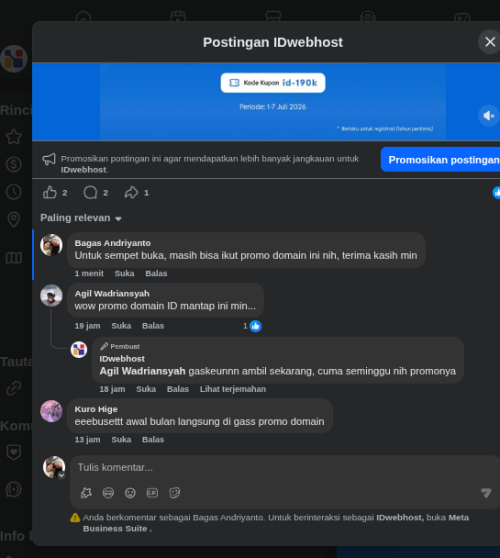500x558 pixels.
Task: Open the Home tab in the background top bar
Action: coord(83,16)
